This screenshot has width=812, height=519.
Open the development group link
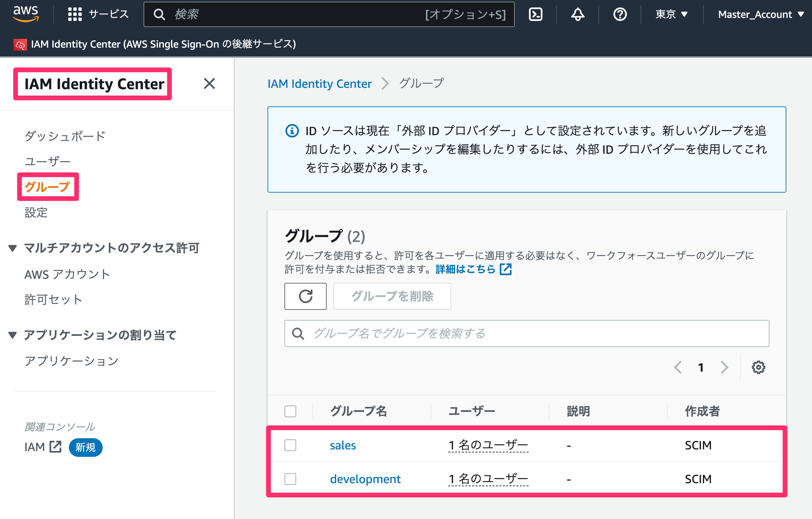(365, 479)
